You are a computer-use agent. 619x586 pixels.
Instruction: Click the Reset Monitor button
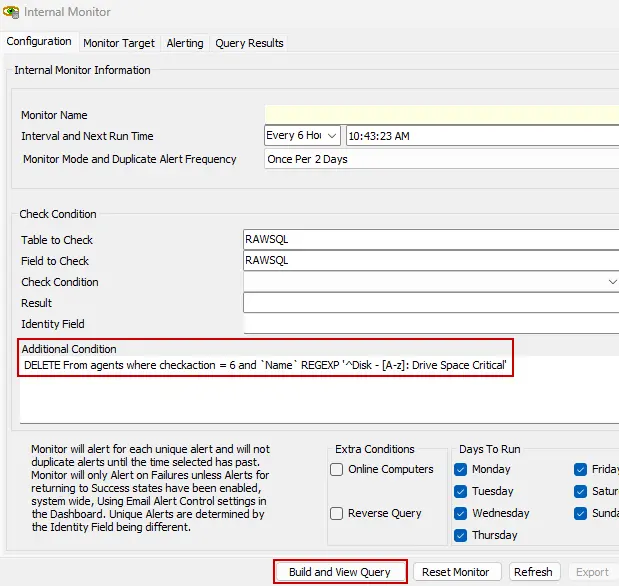[x=456, y=572]
